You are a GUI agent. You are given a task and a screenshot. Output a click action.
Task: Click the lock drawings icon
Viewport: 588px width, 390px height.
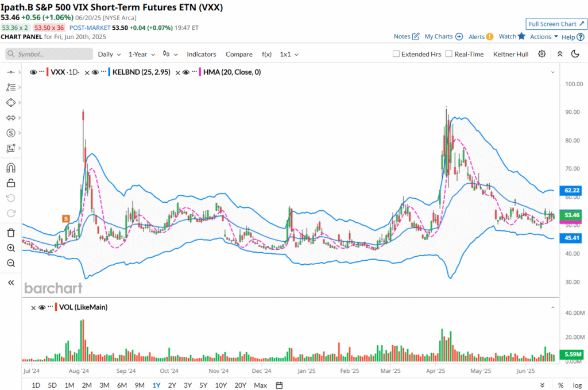coord(10,183)
